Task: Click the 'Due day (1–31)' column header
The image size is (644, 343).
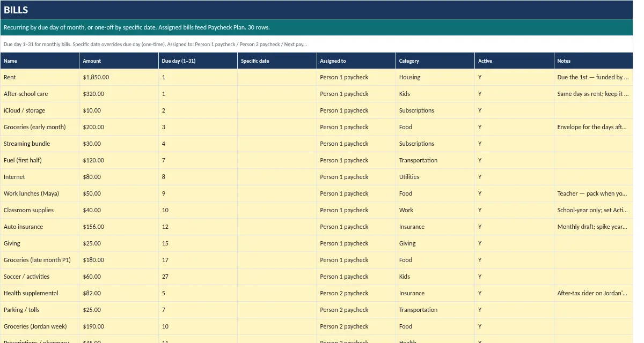Action: point(198,61)
